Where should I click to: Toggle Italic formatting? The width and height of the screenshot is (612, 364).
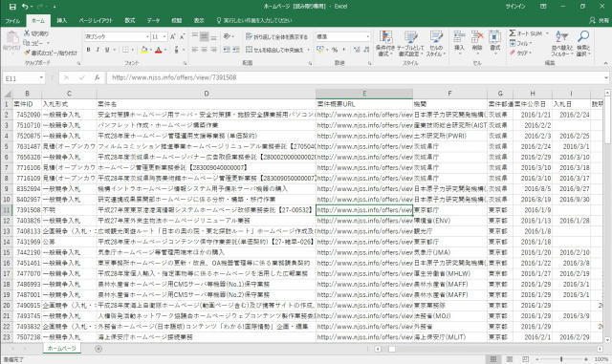tap(98, 50)
